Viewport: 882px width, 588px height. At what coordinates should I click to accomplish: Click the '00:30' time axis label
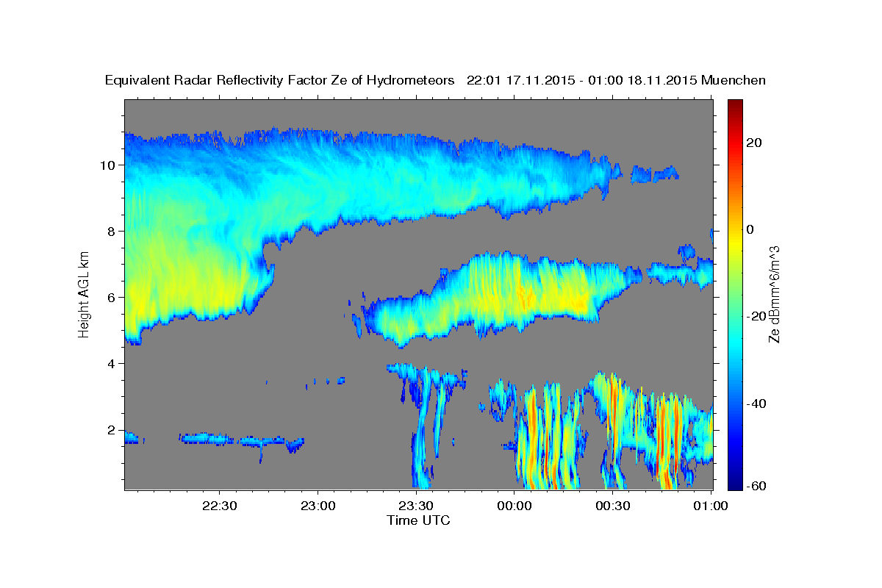click(613, 506)
